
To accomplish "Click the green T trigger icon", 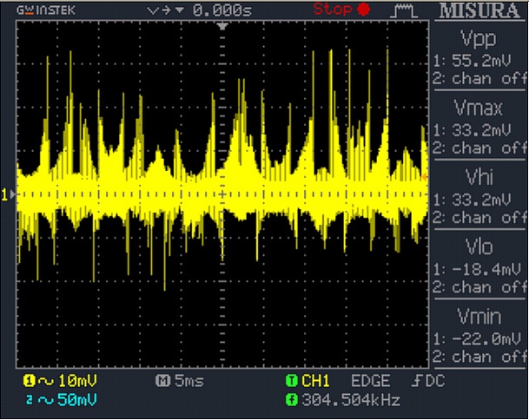I will (x=292, y=381).
